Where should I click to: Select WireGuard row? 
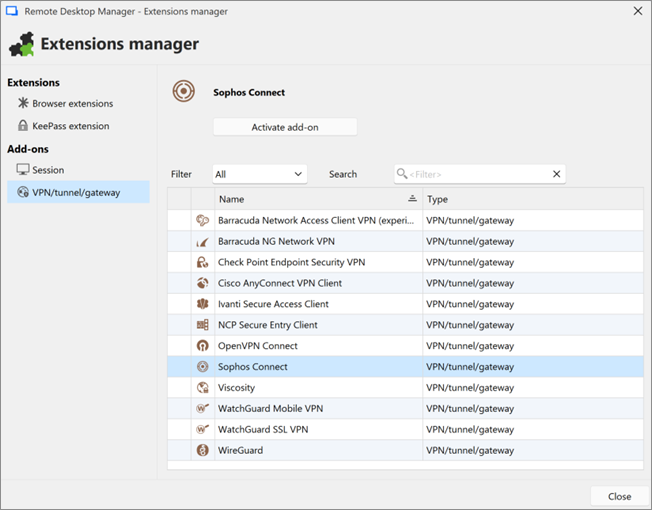405,450
